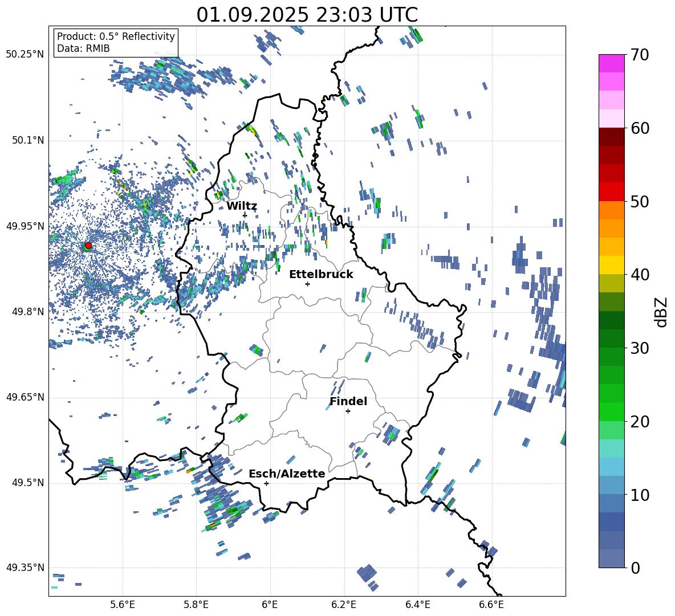Click the Ettelbruck city label
This screenshot has height=616, width=675.
click(x=321, y=275)
